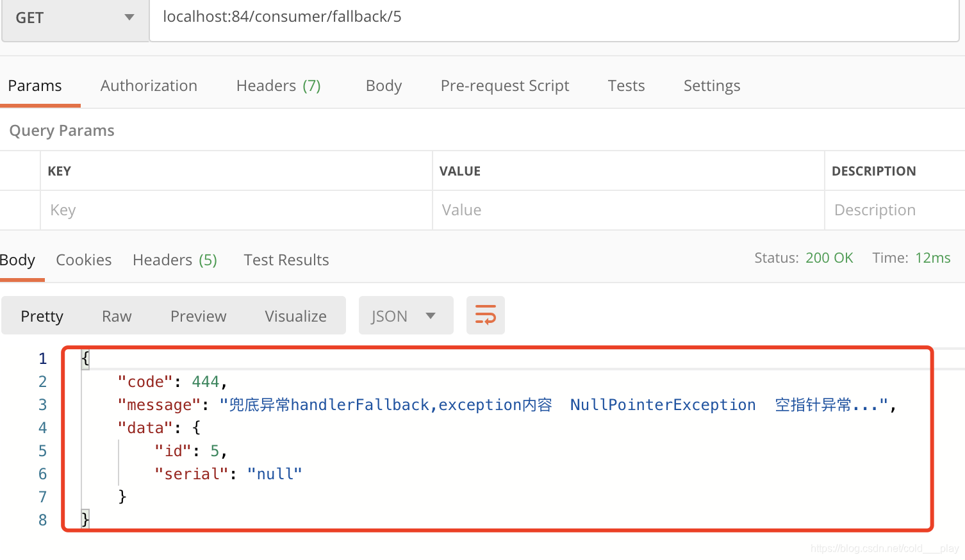Screen dimensions: 965x560
Task: Switch to the Params tab
Action: coord(35,86)
